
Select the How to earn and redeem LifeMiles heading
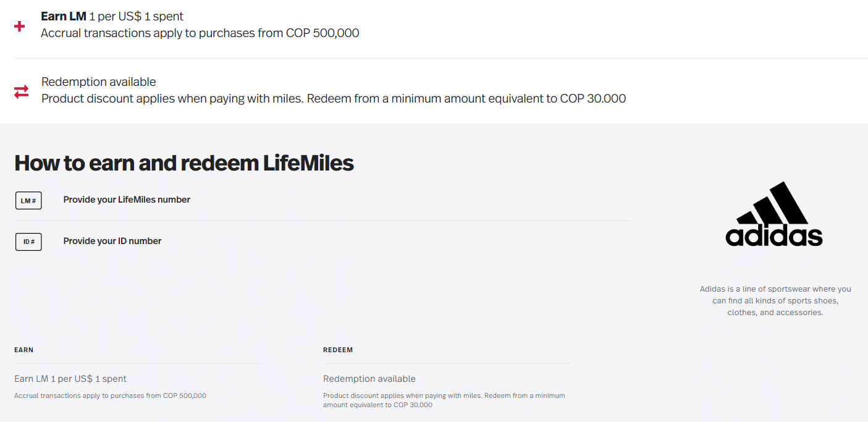click(x=184, y=163)
